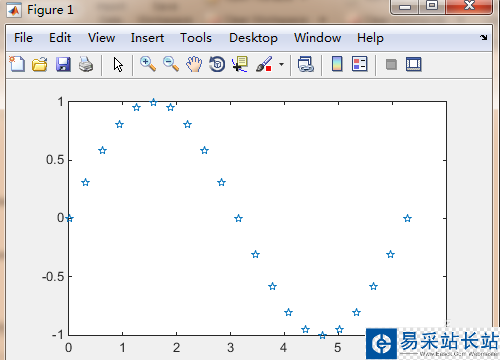Open the Tools menu
This screenshot has height=360, width=500.
[x=196, y=38]
